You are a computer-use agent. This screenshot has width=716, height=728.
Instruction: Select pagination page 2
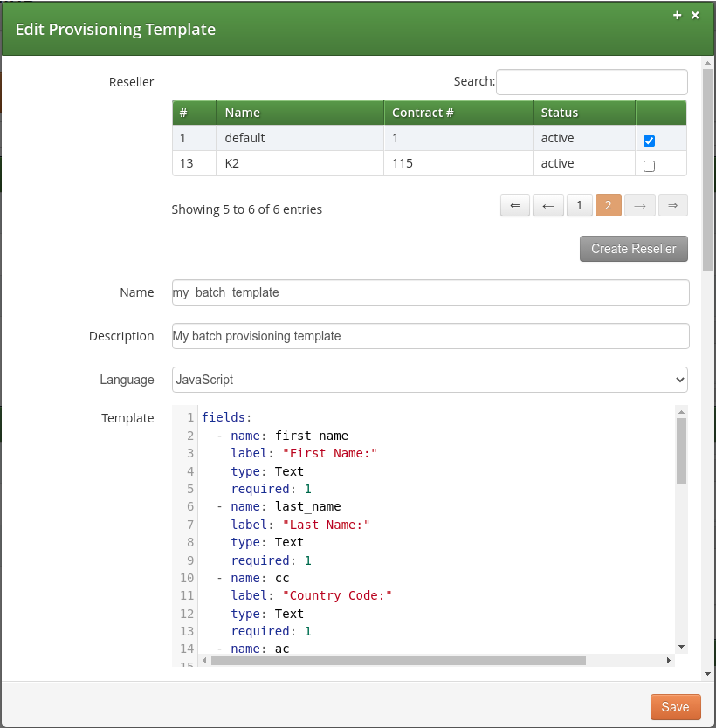point(609,204)
